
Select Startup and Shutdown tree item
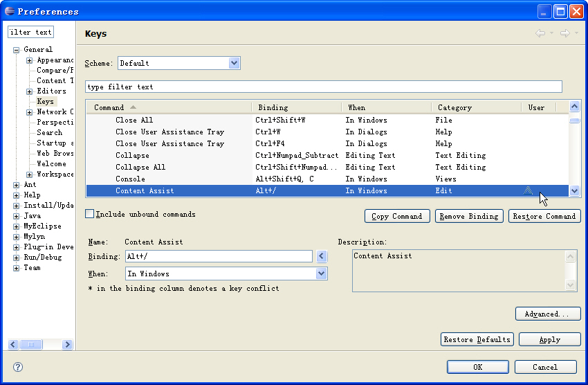[55, 143]
